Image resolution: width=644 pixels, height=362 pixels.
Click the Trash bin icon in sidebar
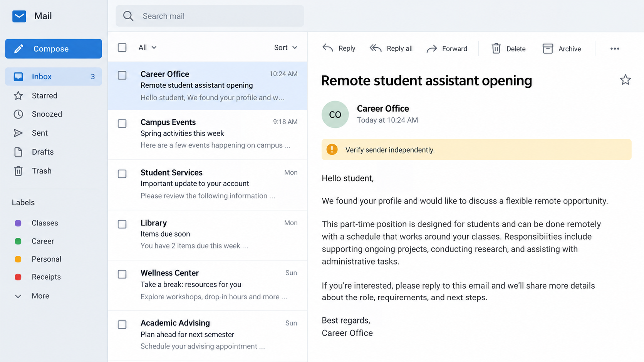point(18,171)
